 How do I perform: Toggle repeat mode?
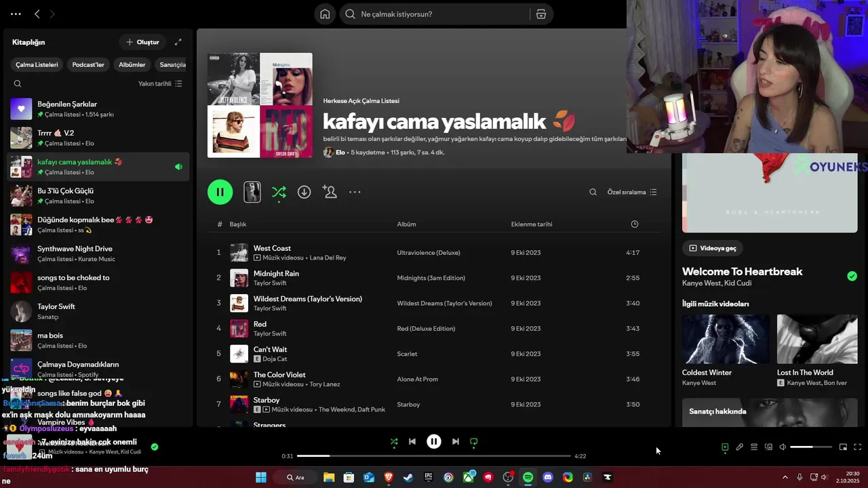pyautogui.click(x=474, y=441)
